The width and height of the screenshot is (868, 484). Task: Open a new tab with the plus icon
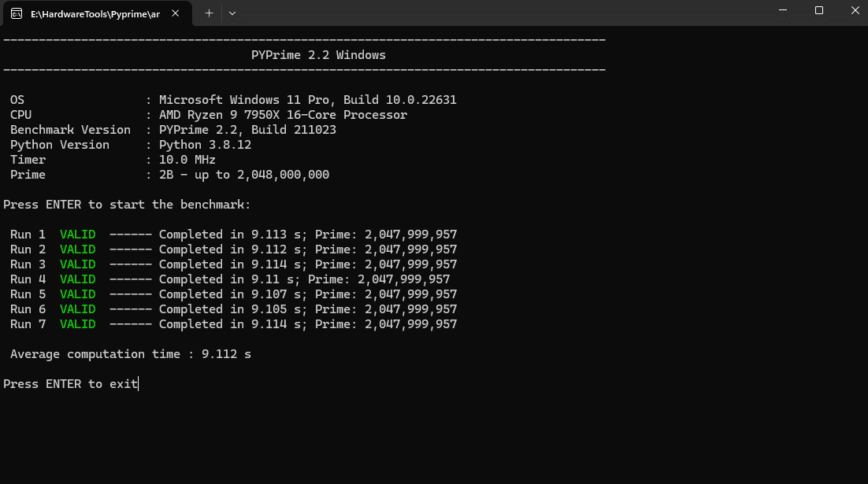(x=210, y=13)
